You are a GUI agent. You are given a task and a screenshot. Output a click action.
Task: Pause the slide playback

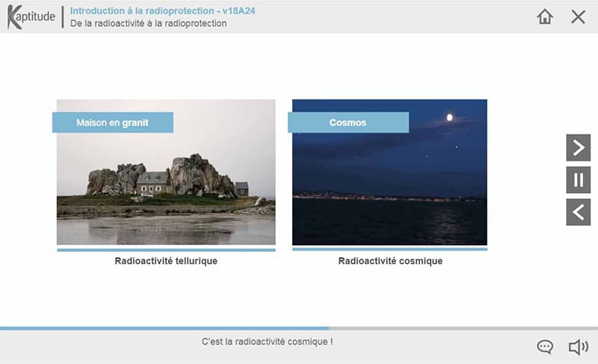point(578,179)
